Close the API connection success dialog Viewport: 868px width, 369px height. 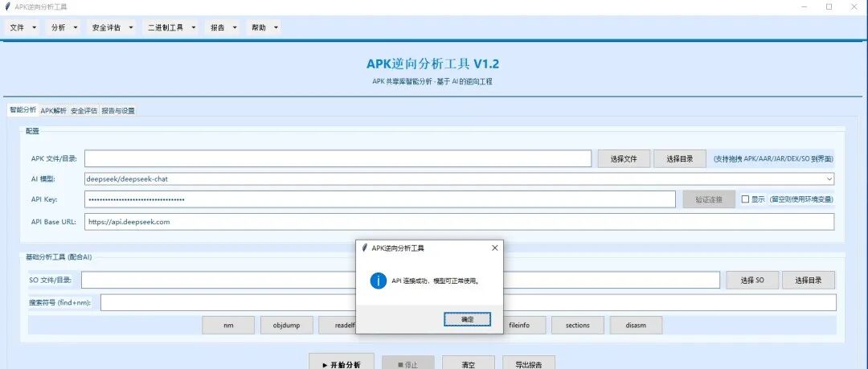(494, 248)
